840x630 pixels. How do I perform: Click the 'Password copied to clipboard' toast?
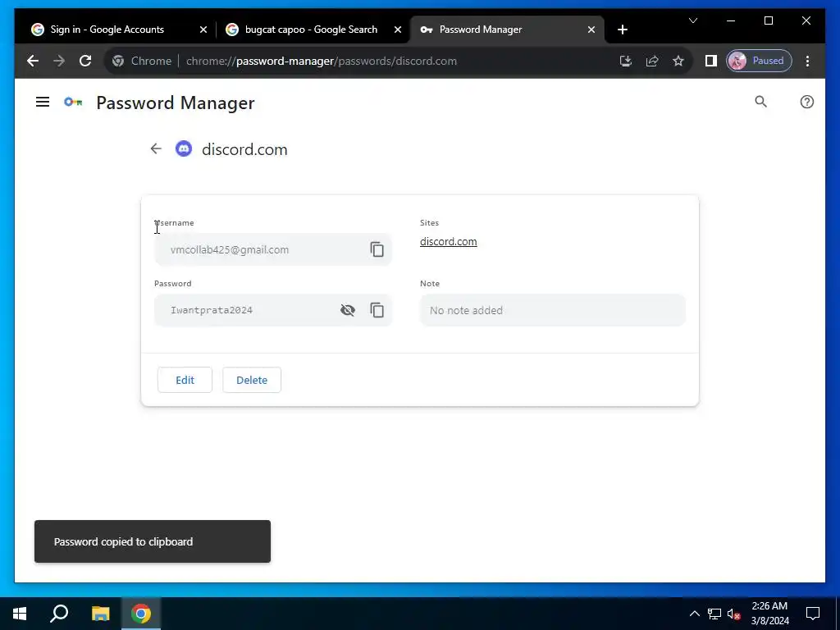153,541
